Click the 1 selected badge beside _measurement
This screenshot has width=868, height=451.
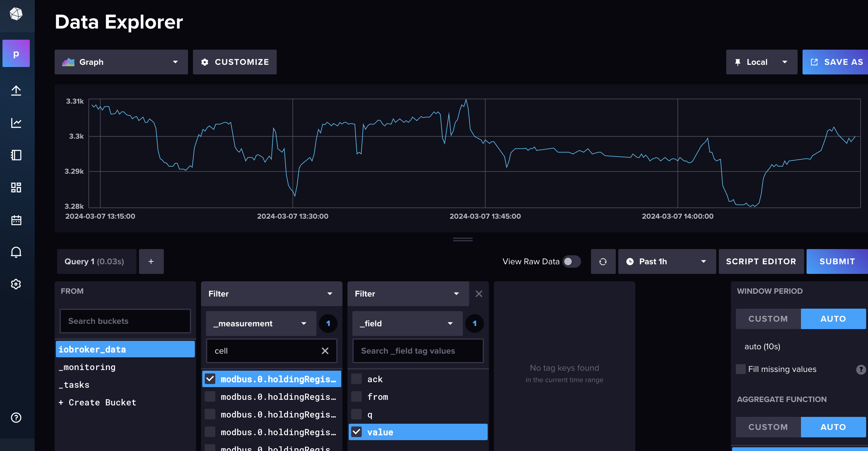328,323
